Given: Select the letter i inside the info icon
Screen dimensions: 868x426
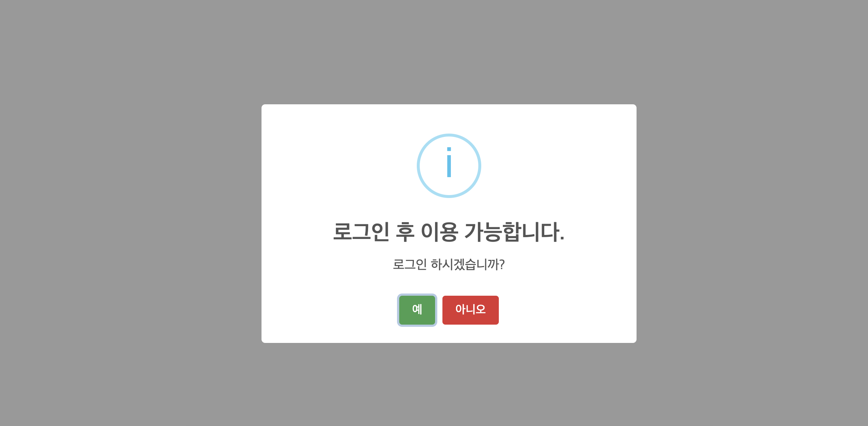Looking at the screenshot, I should pyautogui.click(x=449, y=162).
